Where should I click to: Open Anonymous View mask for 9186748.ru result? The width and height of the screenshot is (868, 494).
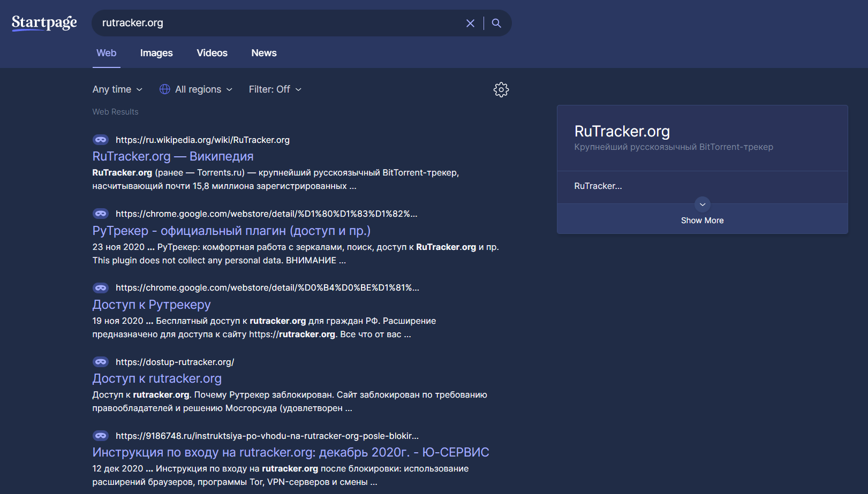coord(101,436)
